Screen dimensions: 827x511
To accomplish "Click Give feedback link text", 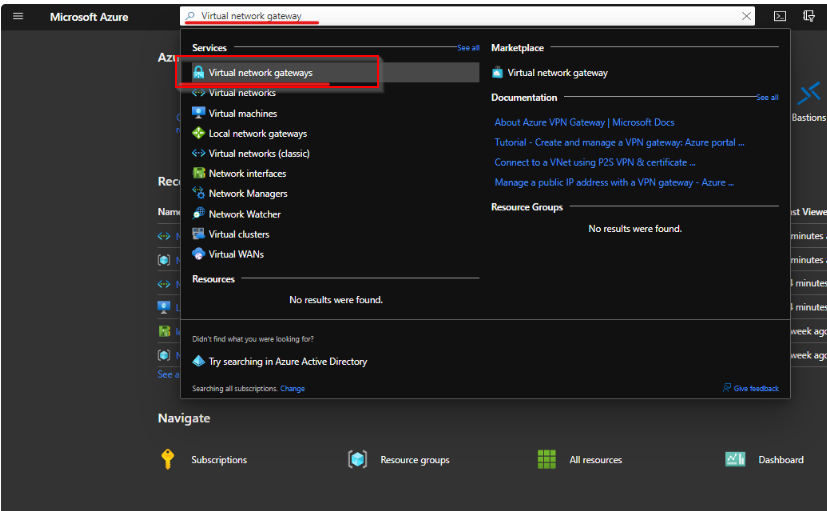I will click(x=756, y=388).
